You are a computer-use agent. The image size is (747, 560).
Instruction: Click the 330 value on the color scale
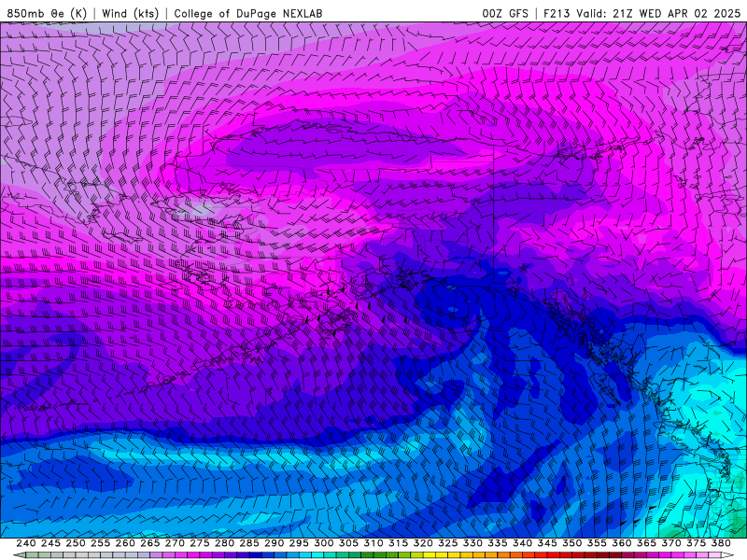pos(472,543)
